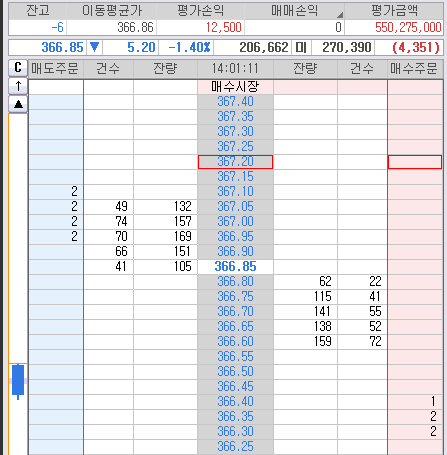
Task: Click the 이동평균가 value 366.86
Action: [x=112, y=27]
